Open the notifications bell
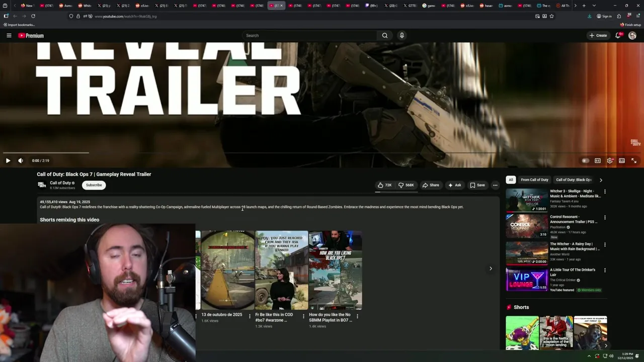Screen dimensions: 644x362 (618, 35)
